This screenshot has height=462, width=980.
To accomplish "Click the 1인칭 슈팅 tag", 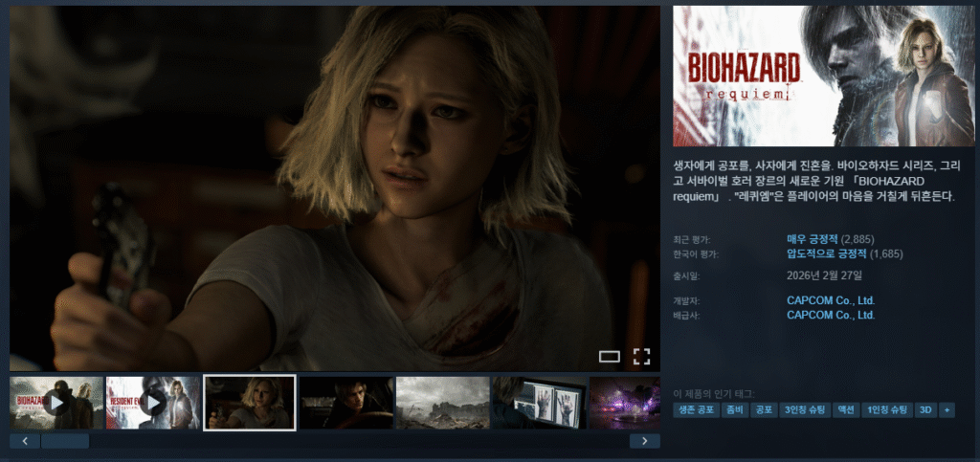I will pyautogui.click(x=887, y=410).
